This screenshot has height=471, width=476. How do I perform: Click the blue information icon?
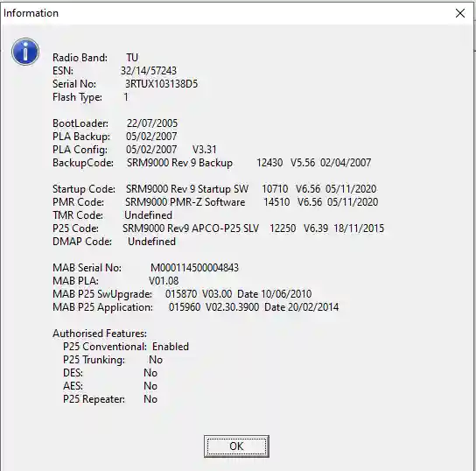click(25, 52)
